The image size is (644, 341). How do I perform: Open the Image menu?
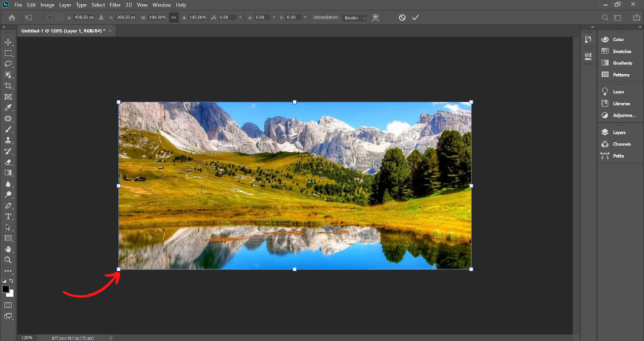[x=47, y=5]
